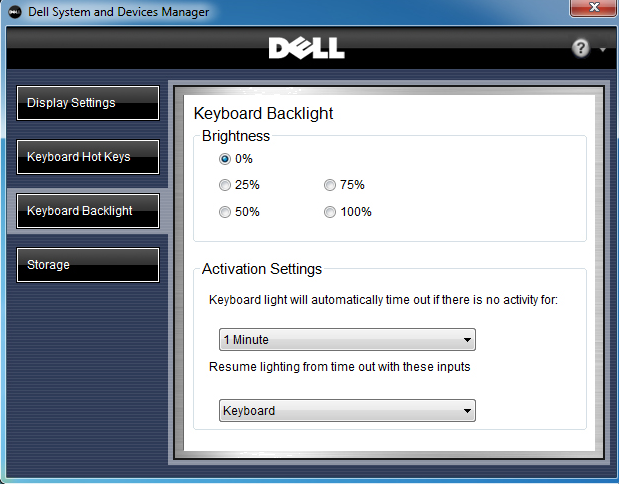Open the 1 Minute timeout dropdown
This screenshot has width=619, height=484.
(x=347, y=340)
